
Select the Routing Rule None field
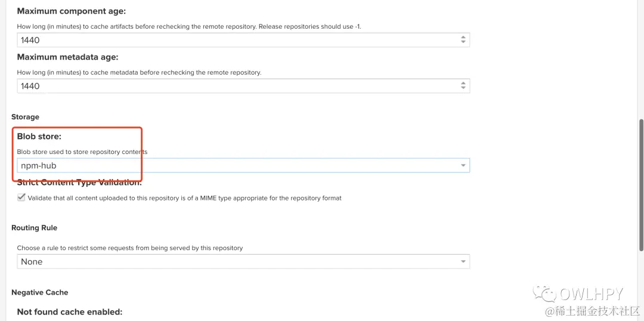[239, 262]
